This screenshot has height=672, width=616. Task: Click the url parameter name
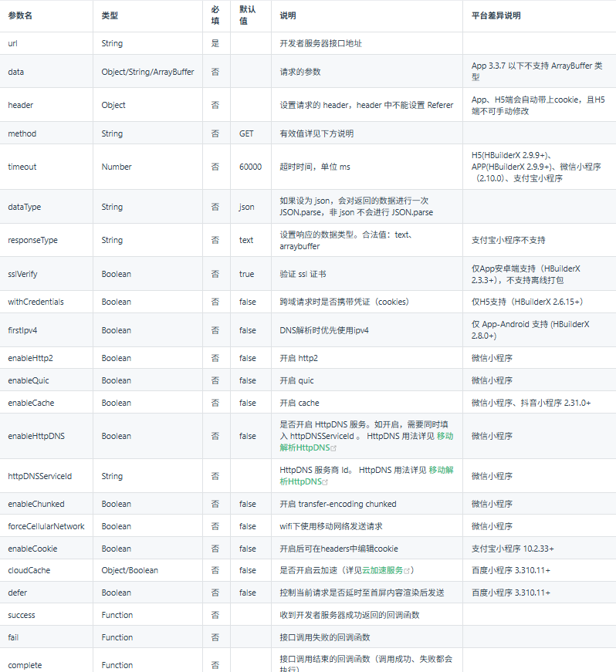12,43
